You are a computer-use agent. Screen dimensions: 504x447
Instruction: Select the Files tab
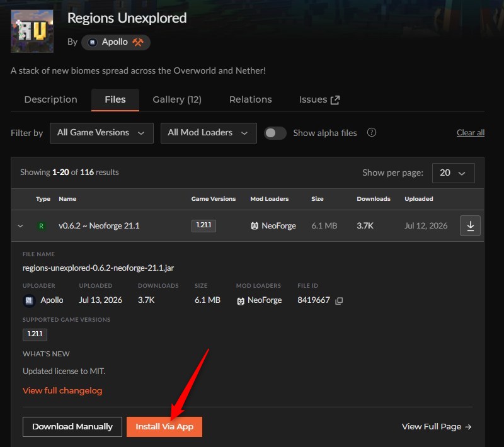115,99
